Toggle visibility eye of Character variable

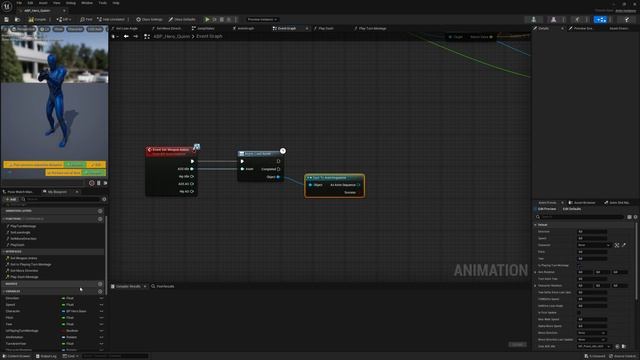click(x=101, y=312)
